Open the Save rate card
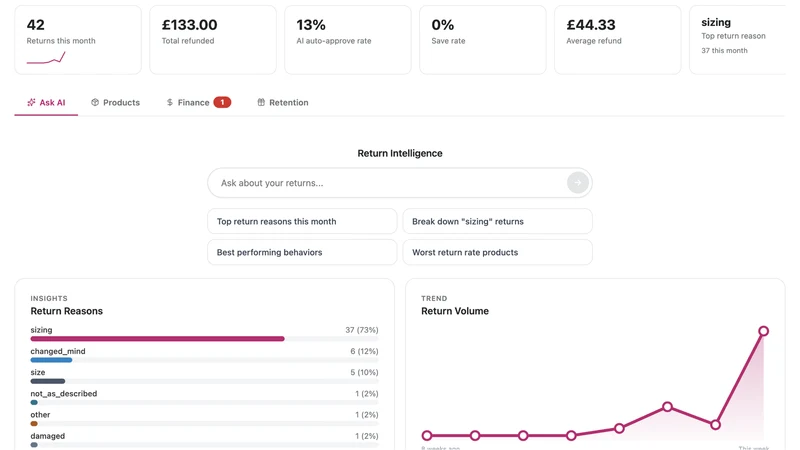 483,40
